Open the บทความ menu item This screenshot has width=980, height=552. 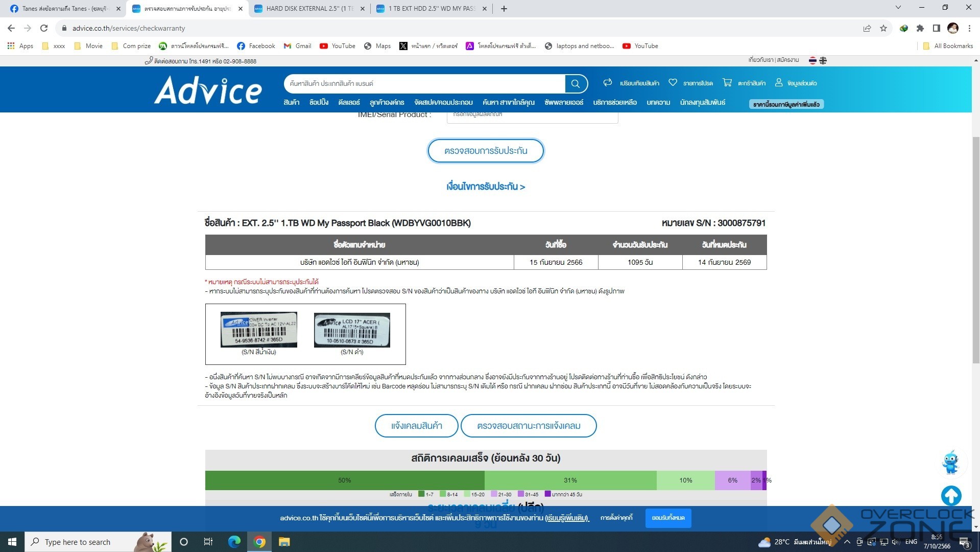(658, 103)
